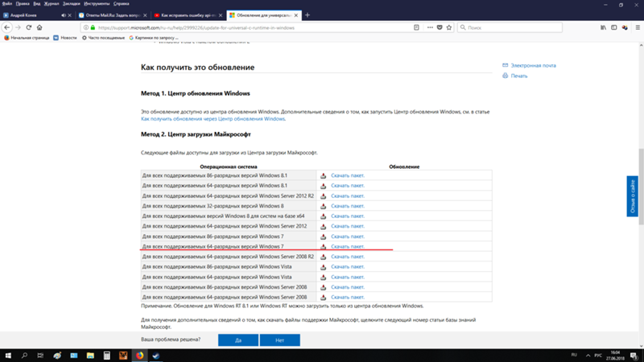This screenshot has height=362, width=644.
Task: Close the Обновление для универсальной tab
Action: tap(296, 15)
